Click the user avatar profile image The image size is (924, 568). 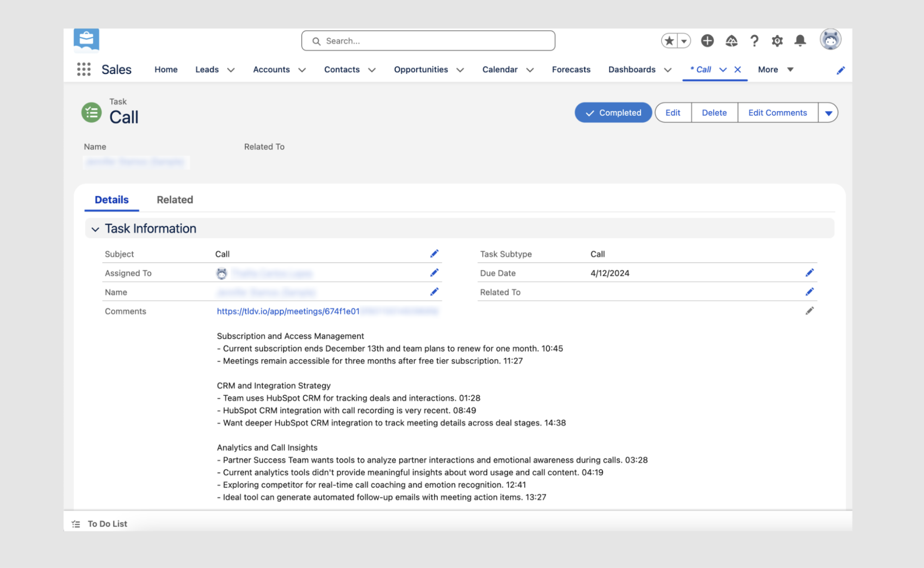[830, 40]
